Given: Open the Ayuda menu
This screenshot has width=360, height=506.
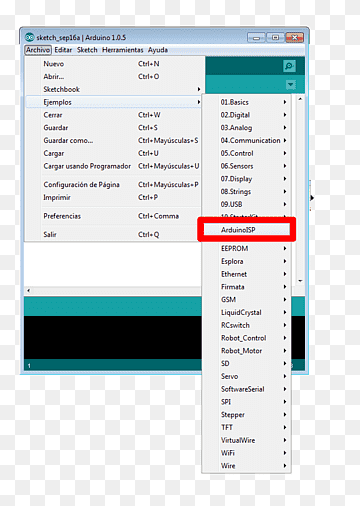Looking at the screenshot, I should (158, 50).
